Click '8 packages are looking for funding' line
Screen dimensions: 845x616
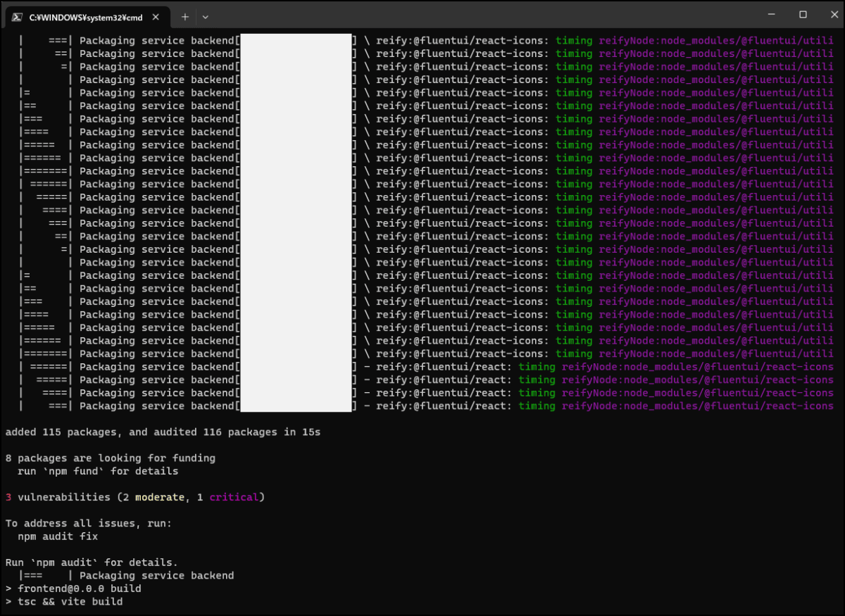[111, 458]
